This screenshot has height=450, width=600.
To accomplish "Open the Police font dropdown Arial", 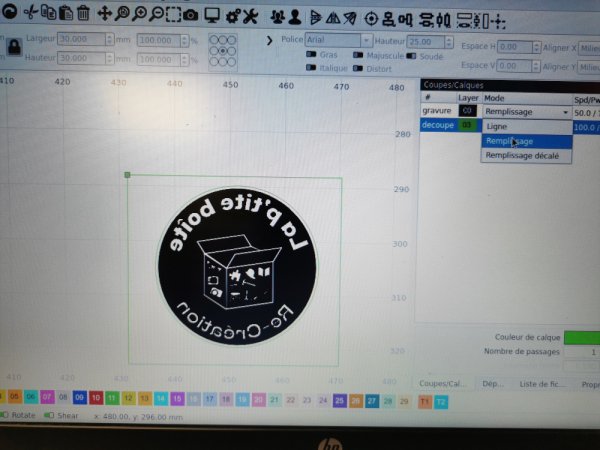I will pos(338,40).
